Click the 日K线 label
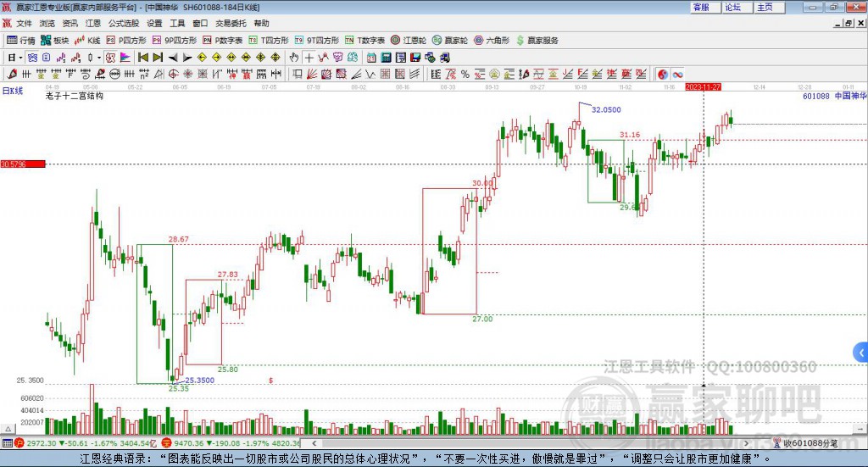868x467 pixels. point(12,92)
